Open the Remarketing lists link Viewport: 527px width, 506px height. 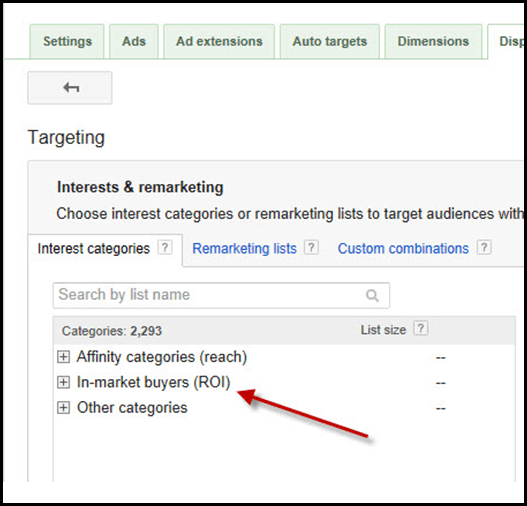[x=244, y=249]
